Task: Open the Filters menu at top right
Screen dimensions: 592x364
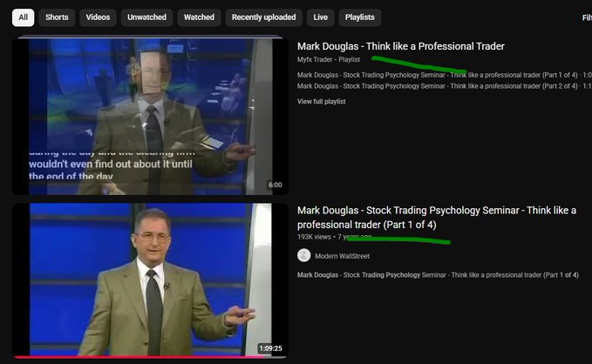Action: pyautogui.click(x=586, y=17)
